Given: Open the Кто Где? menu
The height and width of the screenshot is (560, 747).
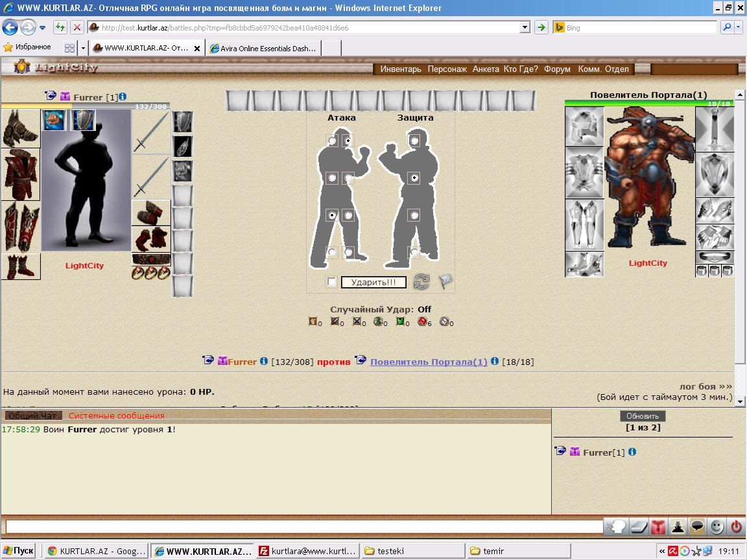Looking at the screenshot, I should tap(521, 69).
